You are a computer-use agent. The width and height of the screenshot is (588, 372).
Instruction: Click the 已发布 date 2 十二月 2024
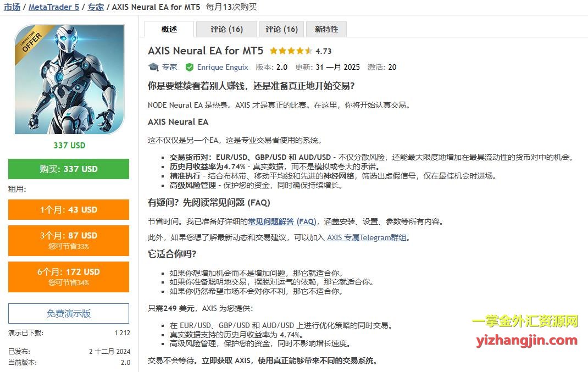[109, 351]
